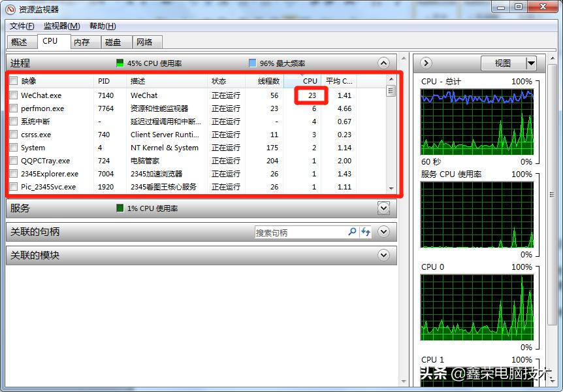Screen dimensions: 563x392
Task: Sort processes by the CPU column header
Action: [309, 80]
